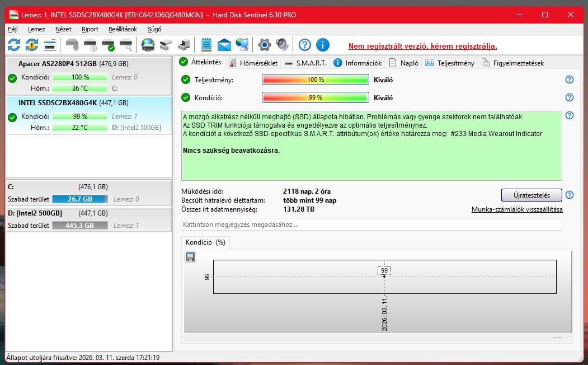Click the gray speaker sound icon

(282, 45)
